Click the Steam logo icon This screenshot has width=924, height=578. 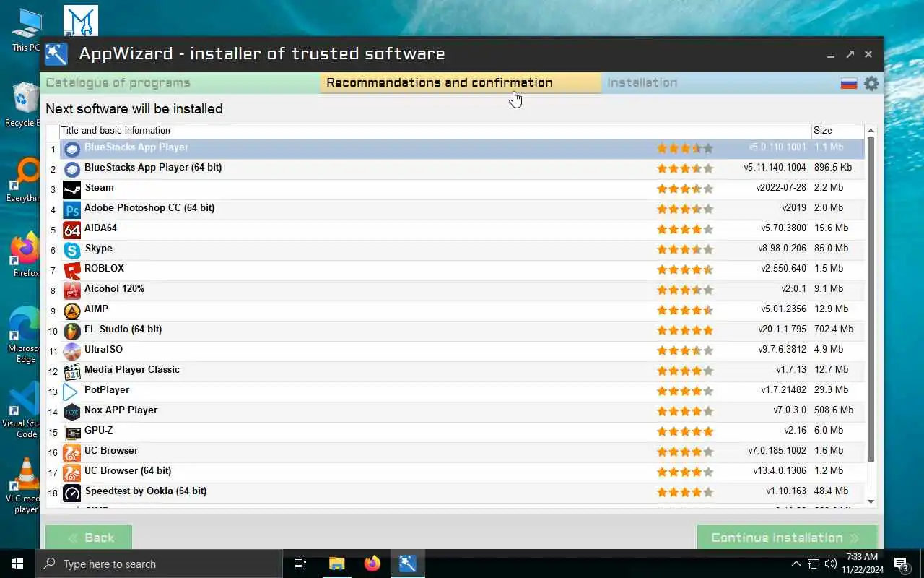(71, 190)
